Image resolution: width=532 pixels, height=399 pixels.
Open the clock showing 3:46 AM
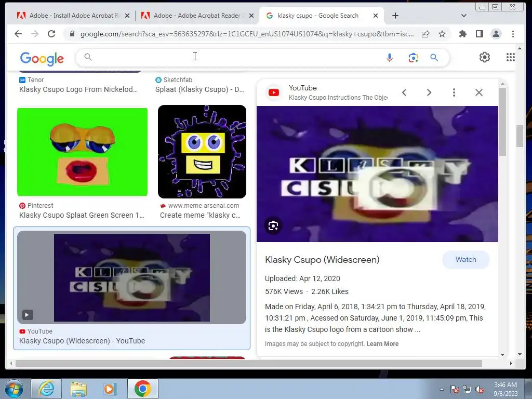click(506, 389)
